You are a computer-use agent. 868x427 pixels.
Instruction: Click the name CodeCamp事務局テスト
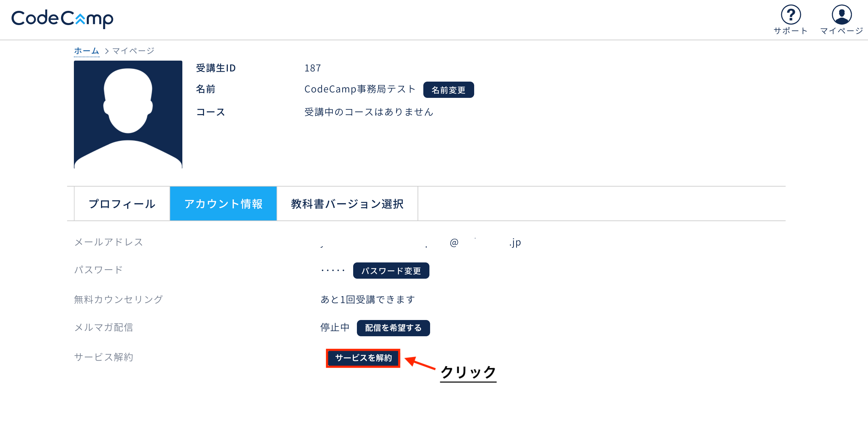coord(360,89)
